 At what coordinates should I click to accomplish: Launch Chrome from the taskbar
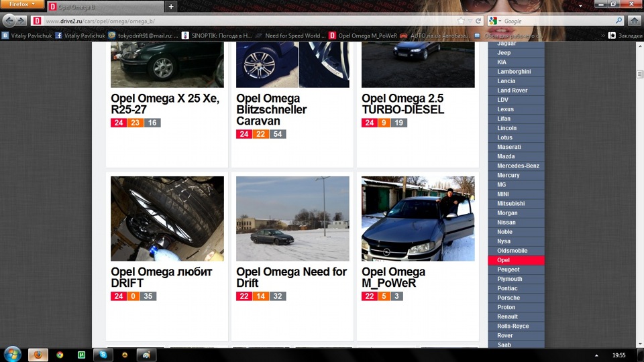pyautogui.click(x=60, y=355)
